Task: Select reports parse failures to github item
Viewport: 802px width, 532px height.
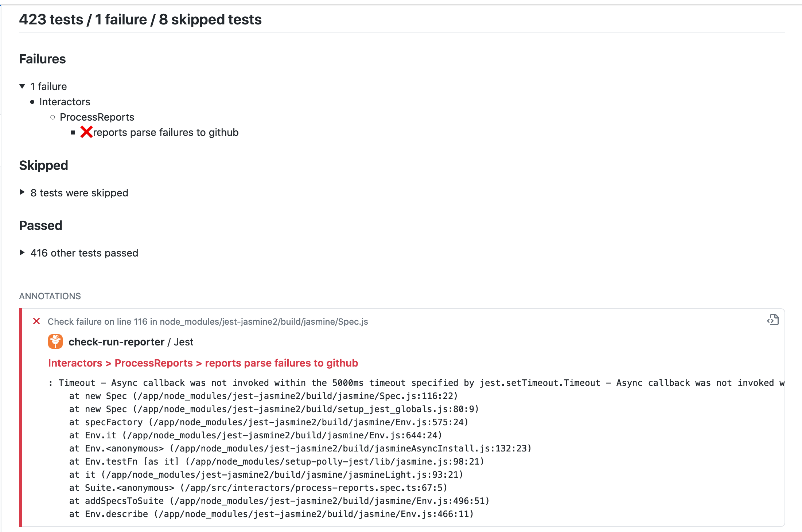Action: (x=166, y=132)
